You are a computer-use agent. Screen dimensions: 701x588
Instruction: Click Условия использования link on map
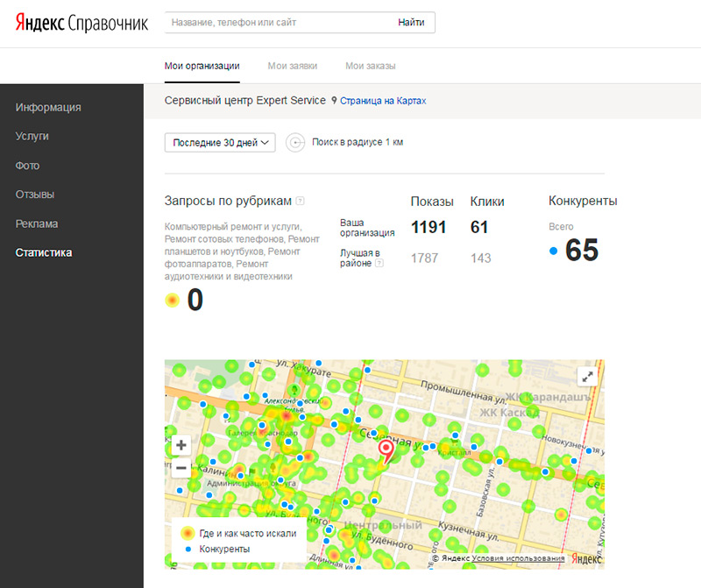tap(518, 558)
